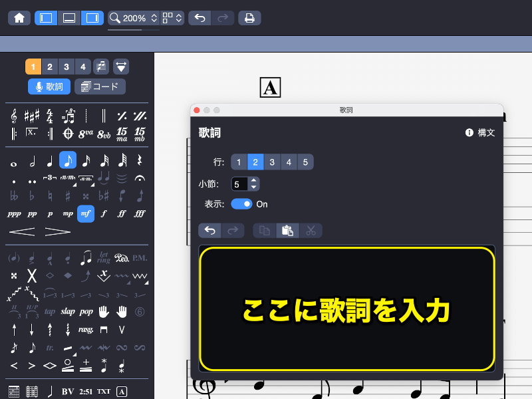Click the Home icon in the toolbar

click(19, 18)
